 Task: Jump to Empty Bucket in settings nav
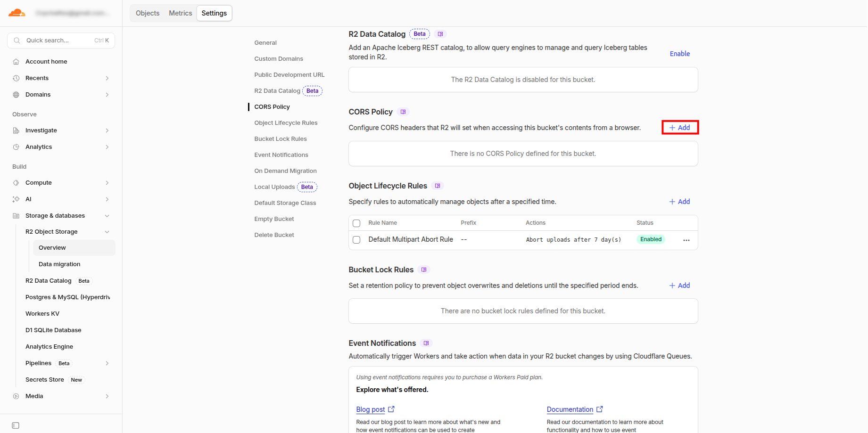click(274, 219)
